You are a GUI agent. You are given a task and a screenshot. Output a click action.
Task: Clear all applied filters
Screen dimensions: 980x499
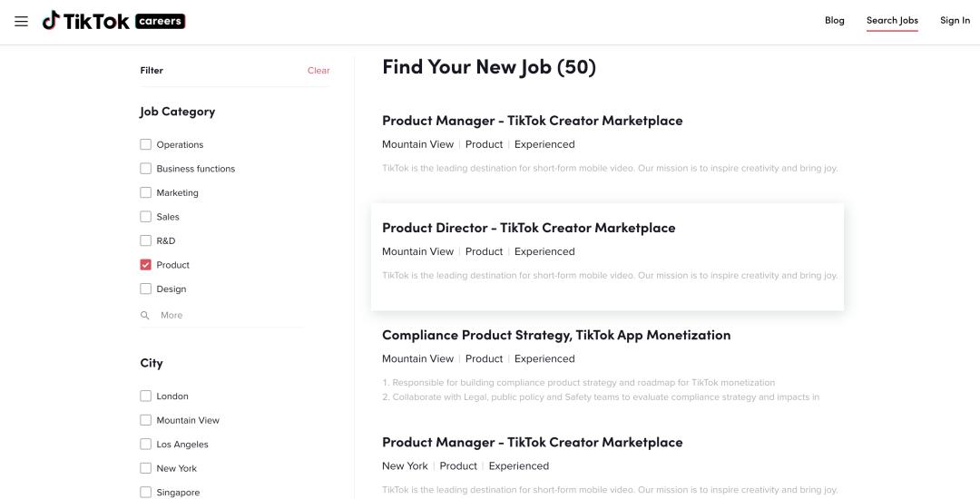[318, 71]
